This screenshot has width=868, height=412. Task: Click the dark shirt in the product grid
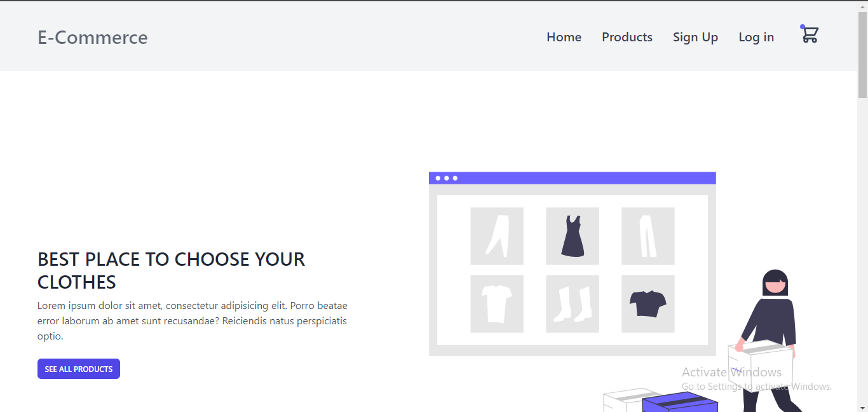tap(648, 304)
